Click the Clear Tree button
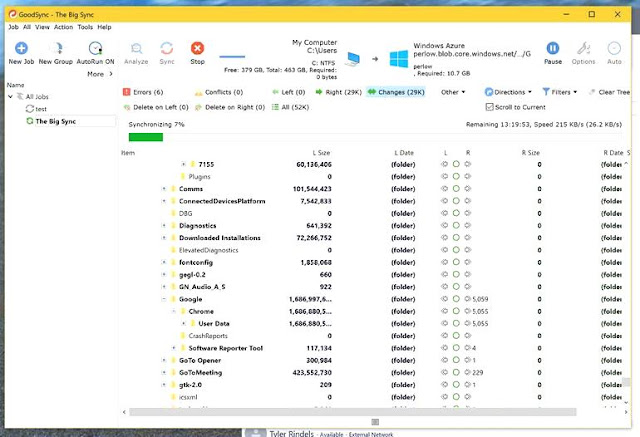The height and width of the screenshot is (437, 640). (x=609, y=92)
